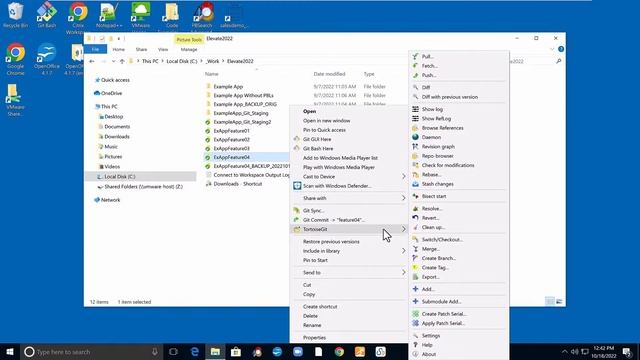The image size is (640, 360).
Task: Expand the Include in library submenu arrow
Action: (x=403, y=251)
